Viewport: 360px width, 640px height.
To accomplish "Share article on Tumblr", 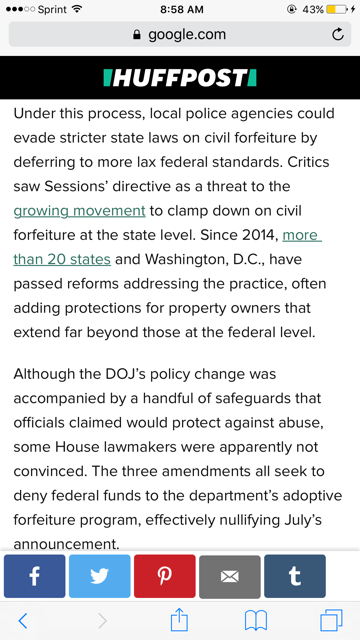I will (x=295, y=576).
